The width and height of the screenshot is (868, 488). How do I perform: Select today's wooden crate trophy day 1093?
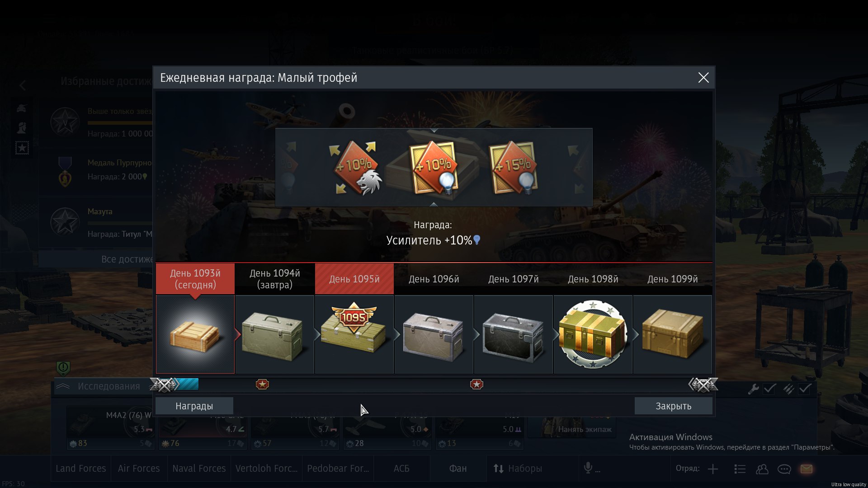(195, 334)
